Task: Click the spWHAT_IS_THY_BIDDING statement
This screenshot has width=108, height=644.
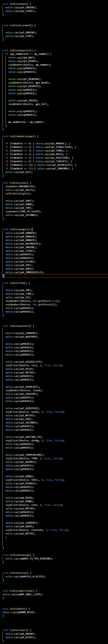Action: 29,558
